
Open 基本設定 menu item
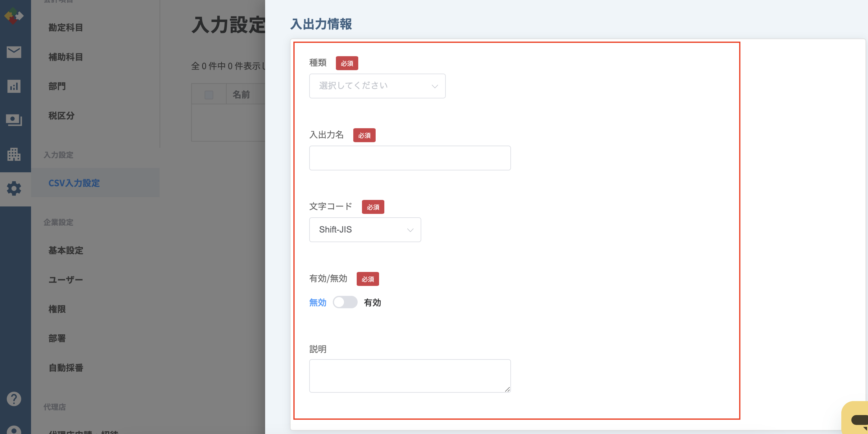[66, 250]
